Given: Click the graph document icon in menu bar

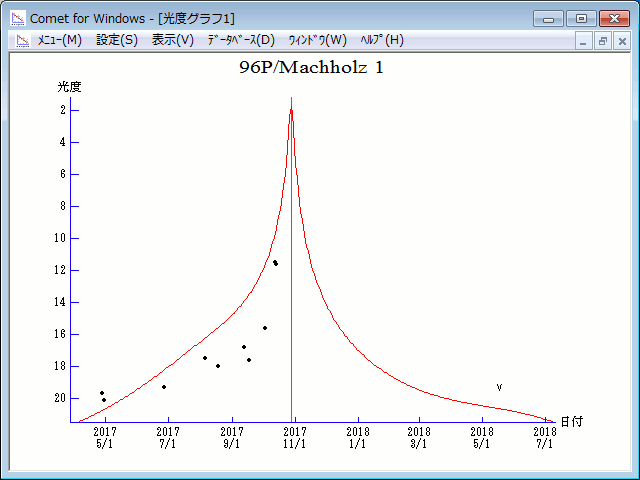Looking at the screenshot, I should pyautogui.click(x=22, y=40).
